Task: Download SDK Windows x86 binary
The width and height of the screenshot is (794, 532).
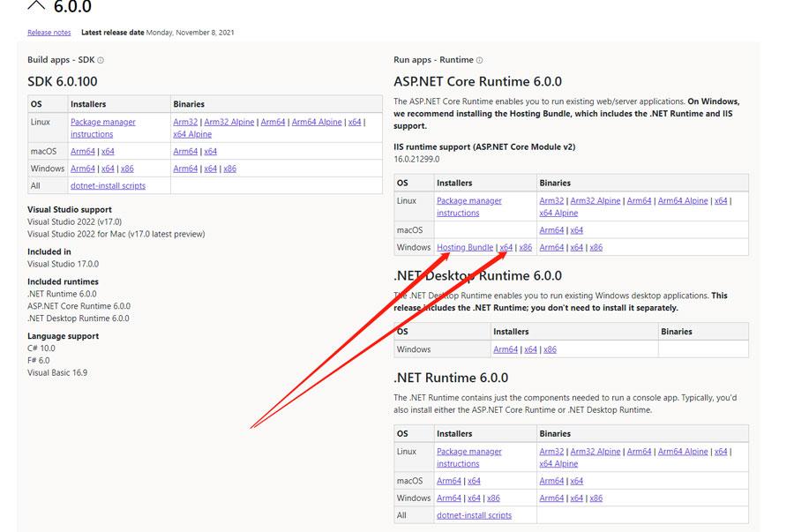Action: coord(230,169)
